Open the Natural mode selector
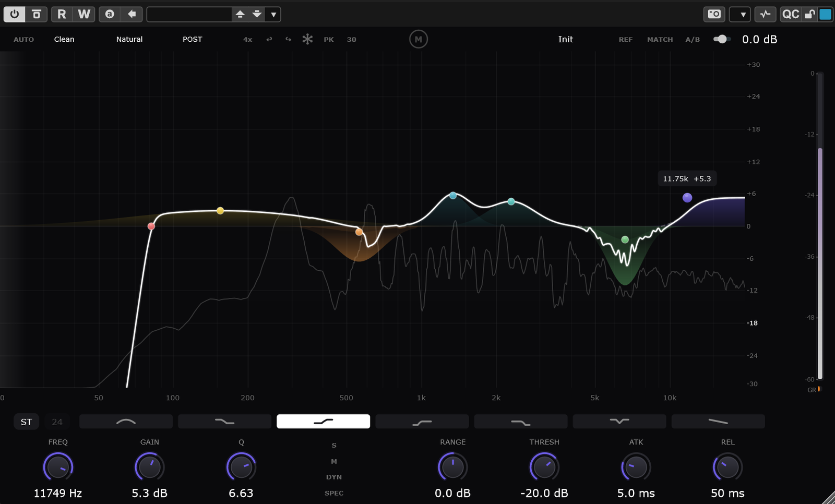 tap(129, 39)
